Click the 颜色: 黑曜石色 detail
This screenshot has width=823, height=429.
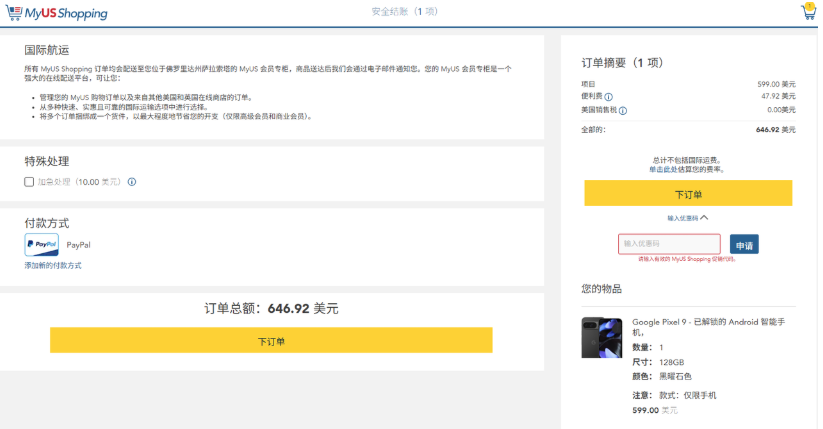coord(662,376)
